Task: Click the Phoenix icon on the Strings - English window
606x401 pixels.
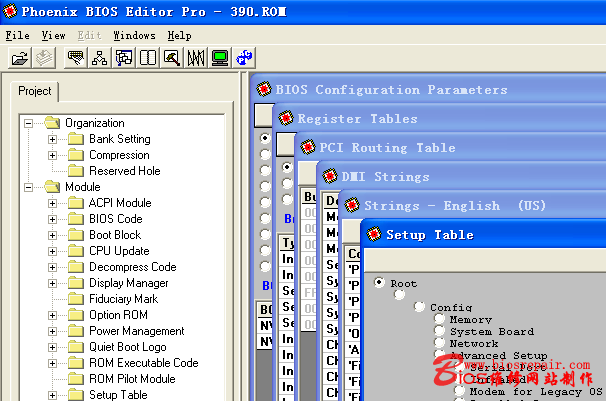Action: 352,205
